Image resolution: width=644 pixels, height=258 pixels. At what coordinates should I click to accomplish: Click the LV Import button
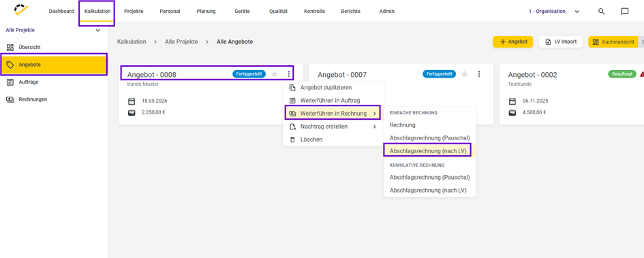coord(561,42)
